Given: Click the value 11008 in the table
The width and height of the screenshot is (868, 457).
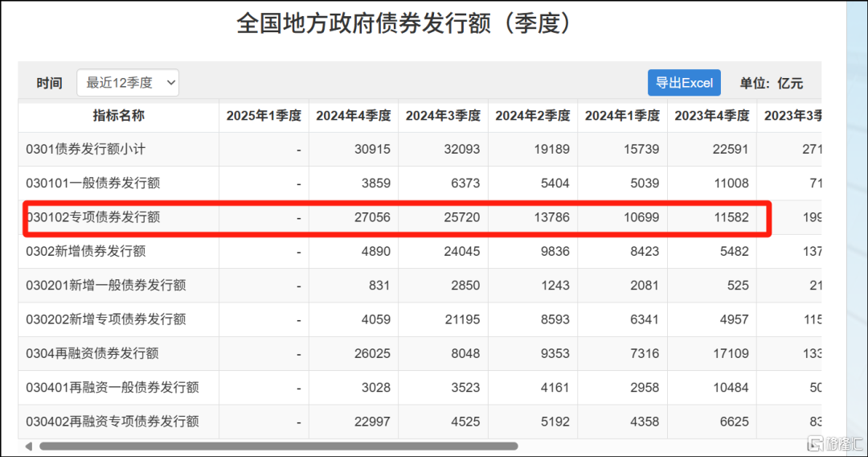Looking at the screenshot, I should coord(731,183).
